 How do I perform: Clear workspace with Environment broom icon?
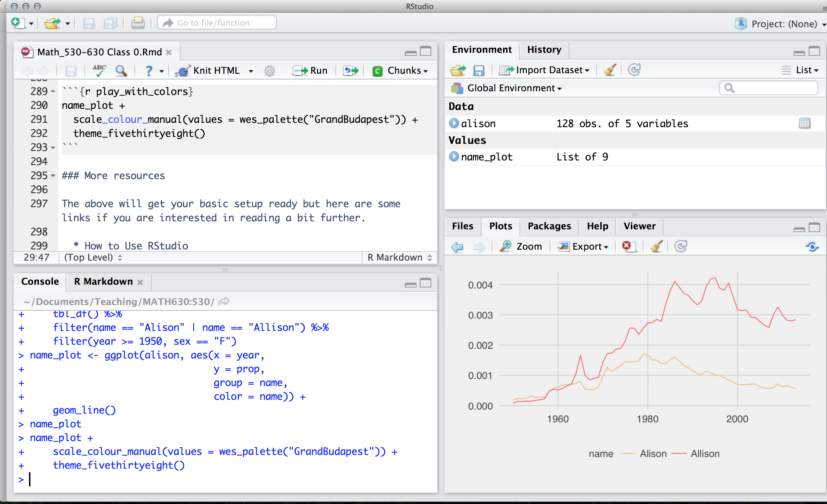click(610, 70)
